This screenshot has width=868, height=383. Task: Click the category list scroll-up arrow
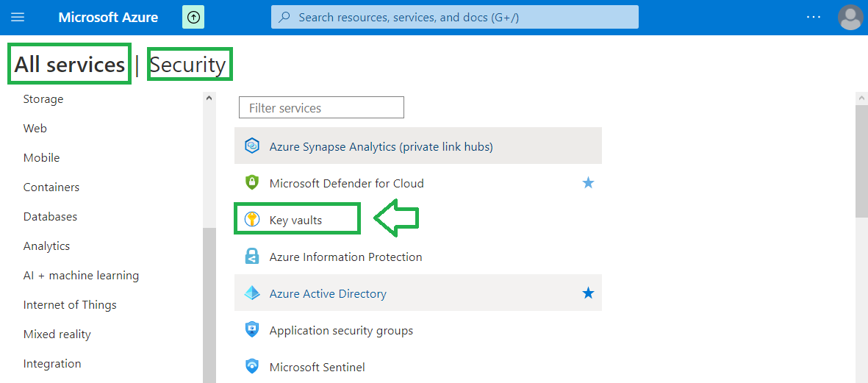pyautogui.click(x=209, y=98)
